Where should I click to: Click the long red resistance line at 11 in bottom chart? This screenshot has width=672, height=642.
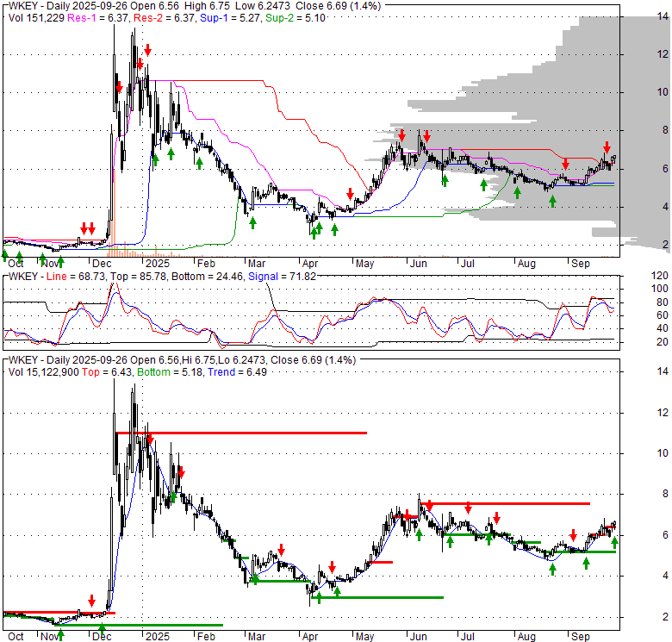pyautogui.click(x=241, y=433)
